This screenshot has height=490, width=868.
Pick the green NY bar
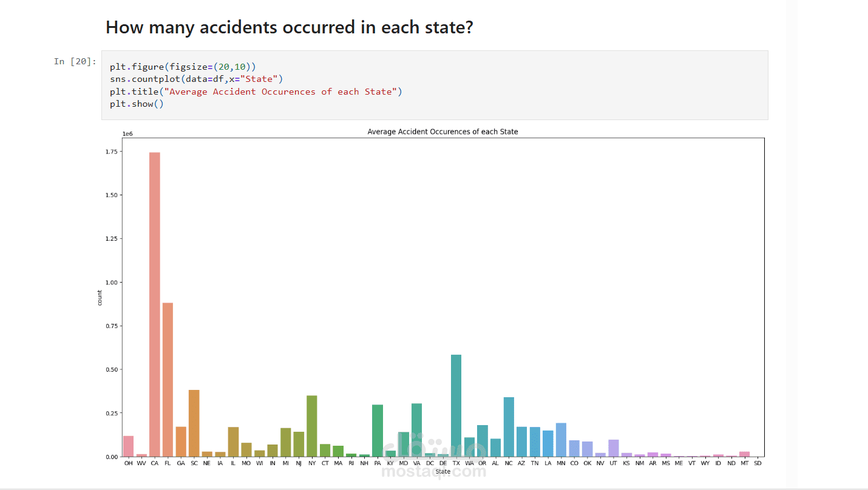312,426
